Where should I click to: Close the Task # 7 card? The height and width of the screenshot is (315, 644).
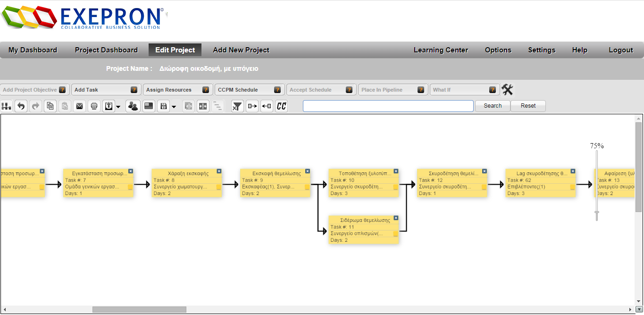pyautogui.click(x=131, y=171)
